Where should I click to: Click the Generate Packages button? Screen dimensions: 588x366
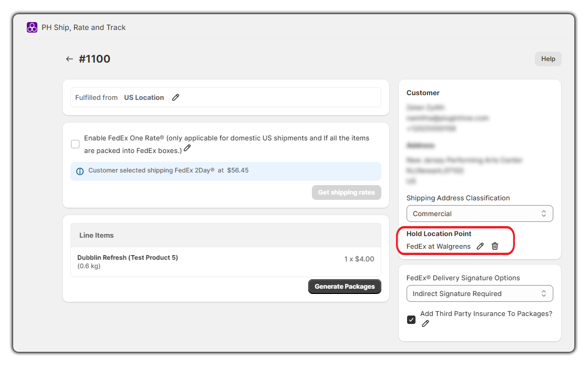344,287
